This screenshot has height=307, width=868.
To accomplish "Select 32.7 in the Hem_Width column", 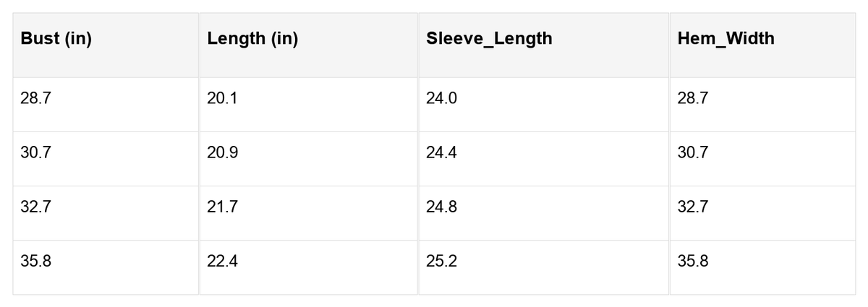I will pos(762,213).
